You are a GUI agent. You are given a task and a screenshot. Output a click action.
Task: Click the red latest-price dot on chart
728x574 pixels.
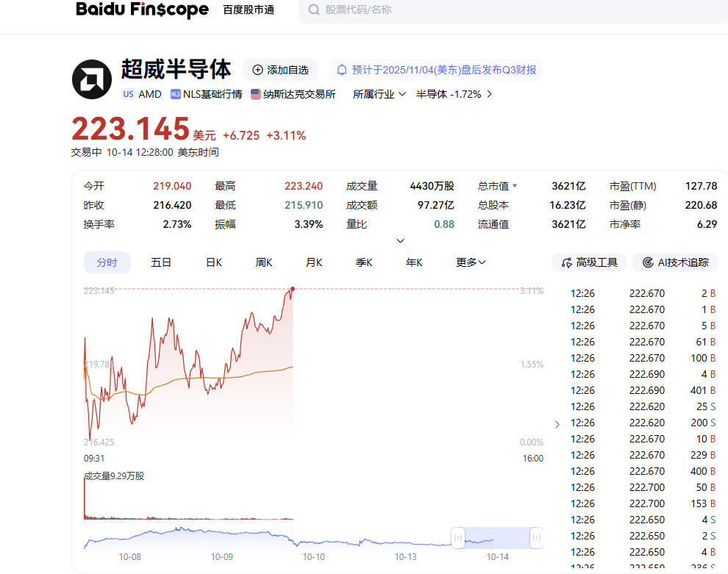(x=293, y=289)
